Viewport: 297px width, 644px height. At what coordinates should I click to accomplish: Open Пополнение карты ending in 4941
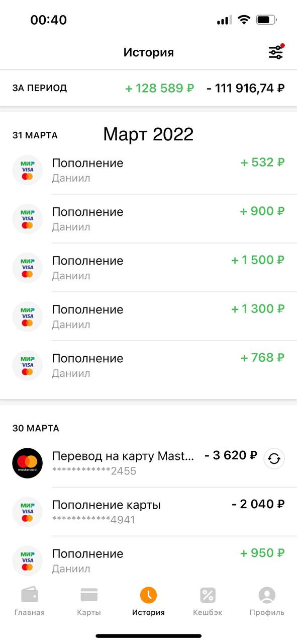coord(148,512)
